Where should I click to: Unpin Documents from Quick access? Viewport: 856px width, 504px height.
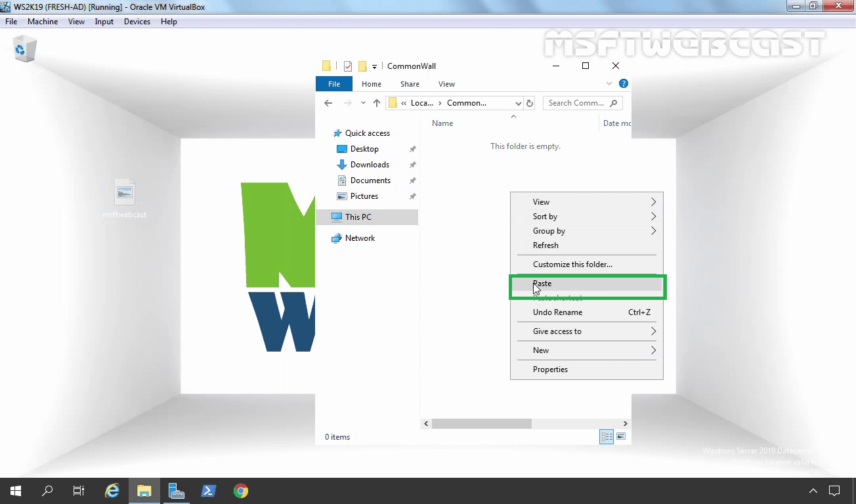pos(412,180)
